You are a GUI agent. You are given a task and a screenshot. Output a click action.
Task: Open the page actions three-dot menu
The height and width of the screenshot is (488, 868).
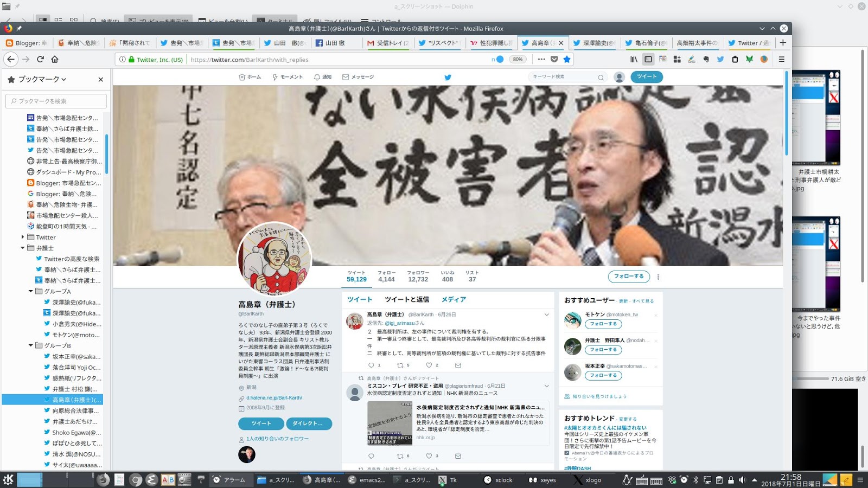point(541,59)
